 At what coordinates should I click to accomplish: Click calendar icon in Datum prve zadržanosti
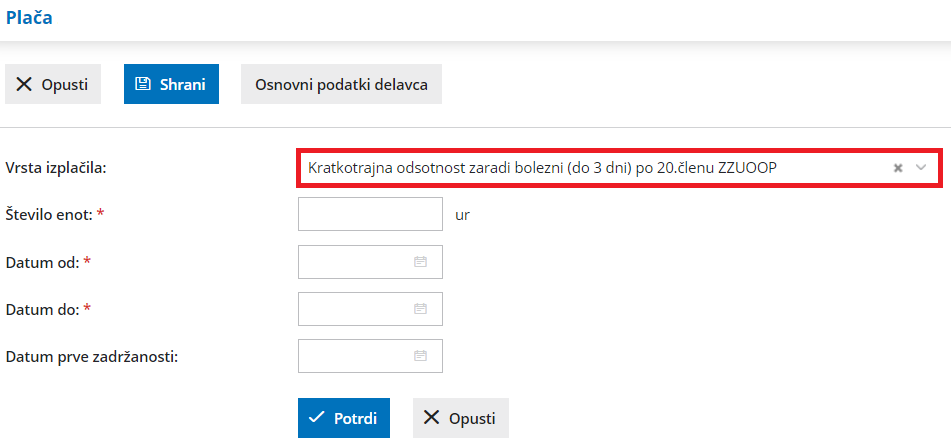click(421, 356)
